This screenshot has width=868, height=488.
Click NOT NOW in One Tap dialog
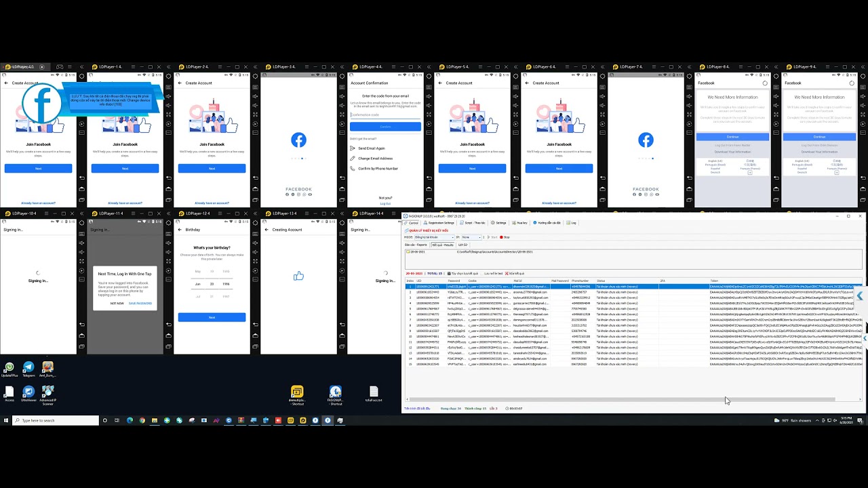coord(117,303)
